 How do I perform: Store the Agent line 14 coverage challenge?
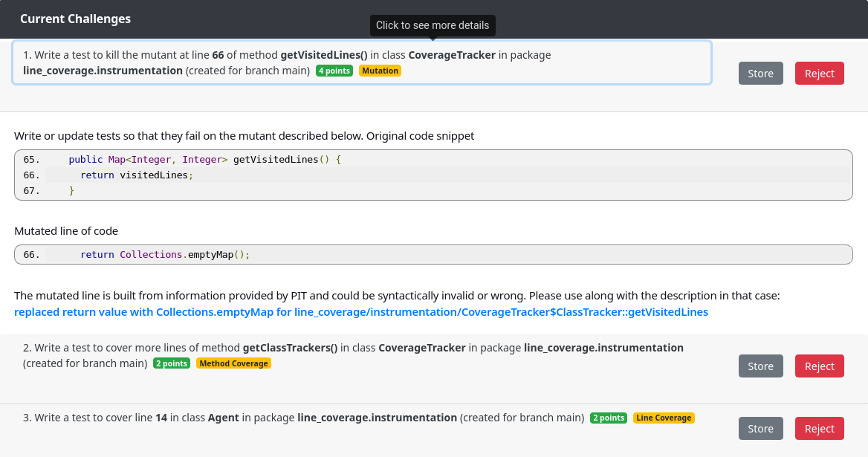(x=760, y=429)
